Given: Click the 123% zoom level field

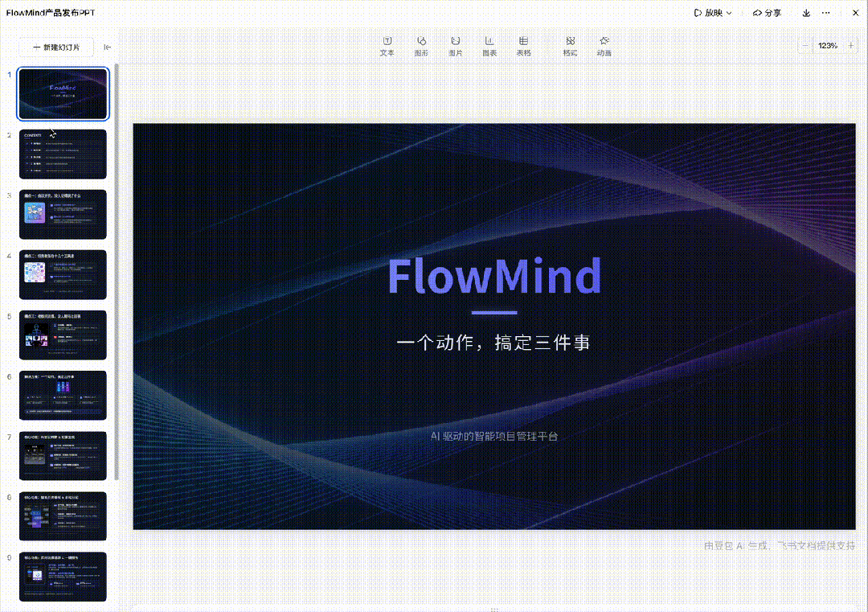Looking at the screenshot, I should 828,46.
